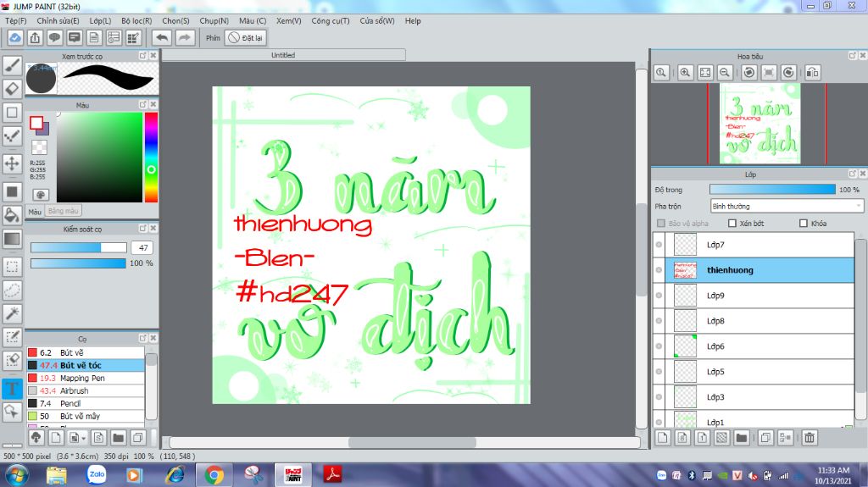Open the Lớp(L) menu

[x=100, y=20]
